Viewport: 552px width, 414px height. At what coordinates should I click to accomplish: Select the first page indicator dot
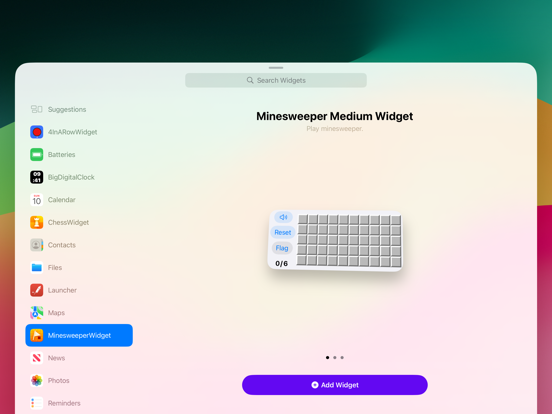click(x=327, y=357)
